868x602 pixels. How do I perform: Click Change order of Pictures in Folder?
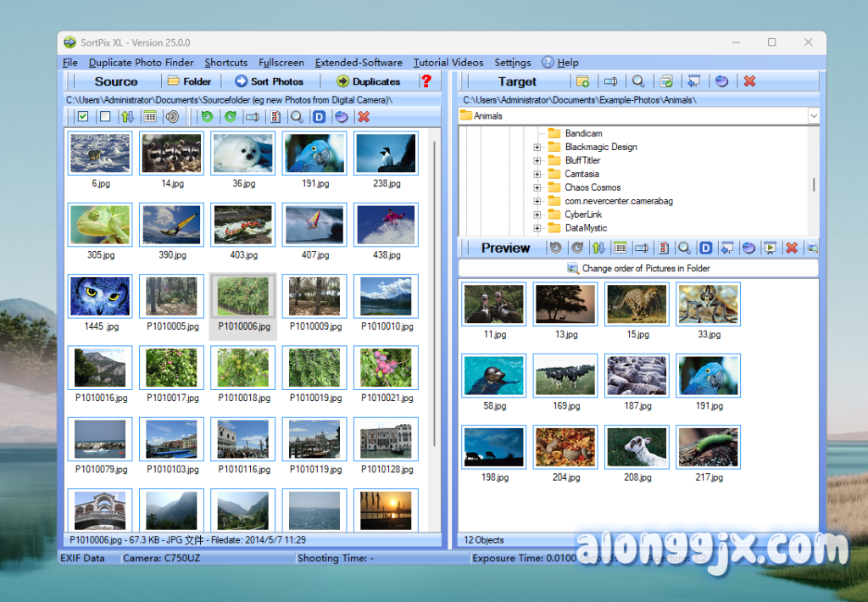(638, 268)
